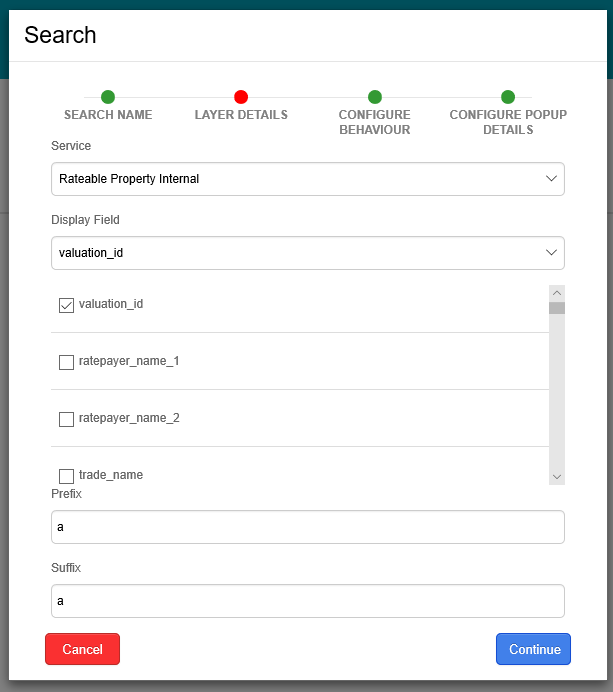Check the ratepayer_name_1 checkbox
The height and width of the screenshot is (692, 613).
coord(67,362)
